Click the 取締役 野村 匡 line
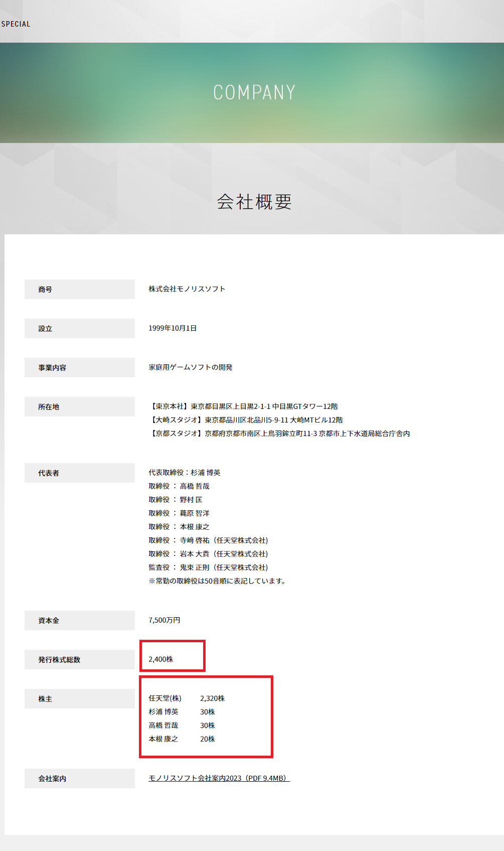Image resolution: width=504 pixels, height=851 pixels. (176, 500)
